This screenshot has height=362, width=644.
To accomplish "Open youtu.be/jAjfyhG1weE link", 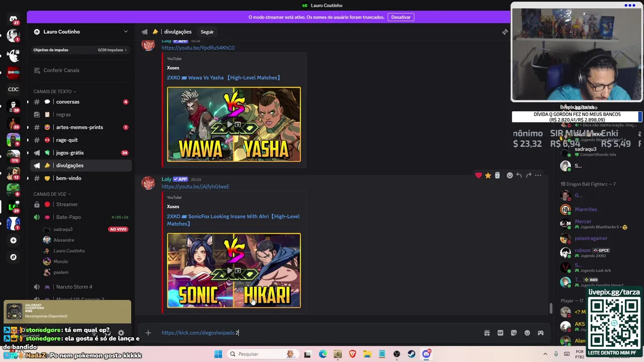I will pos(195,187).
